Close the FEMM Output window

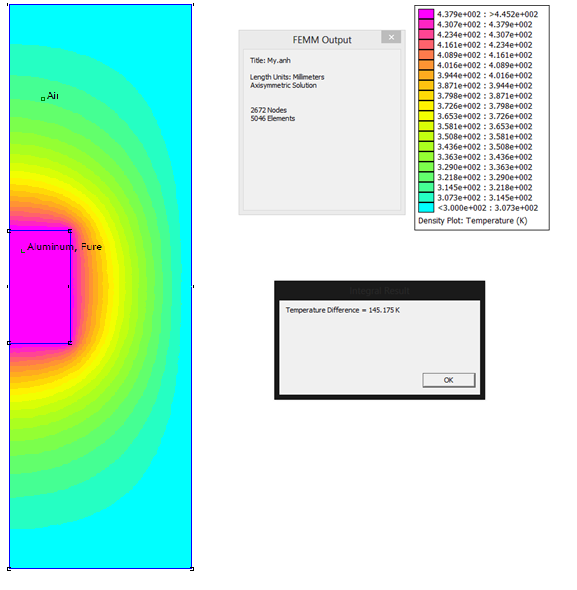(x=391, y=37)
